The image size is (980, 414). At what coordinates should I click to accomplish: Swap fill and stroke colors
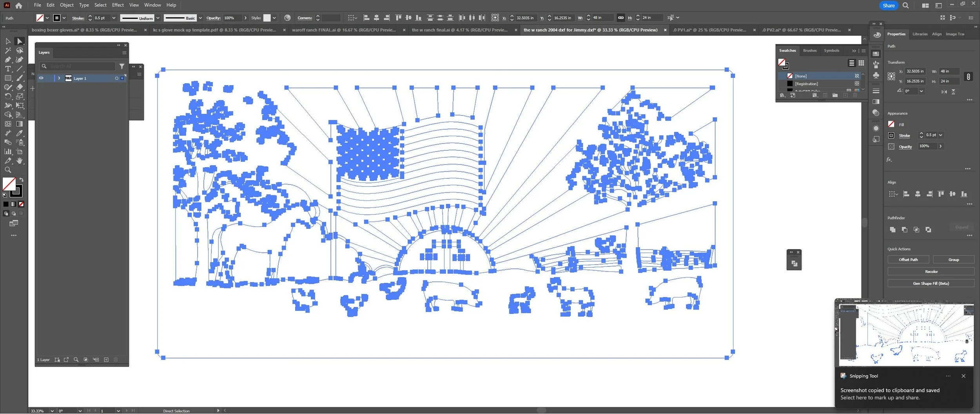[x=22, y=180]
